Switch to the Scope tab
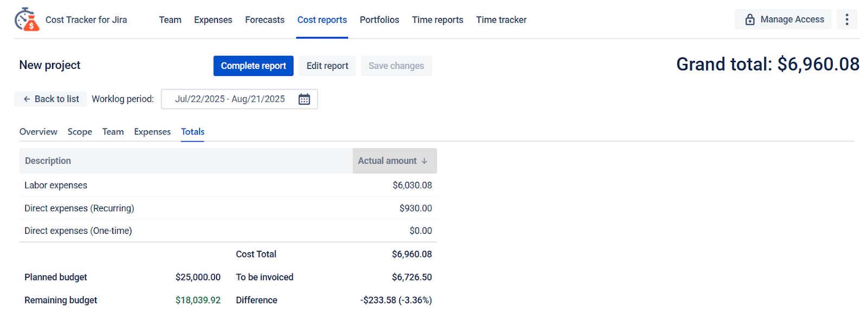The height and width of the screenshot is (313, 868). pyautogui.click(x=80, y=132)
